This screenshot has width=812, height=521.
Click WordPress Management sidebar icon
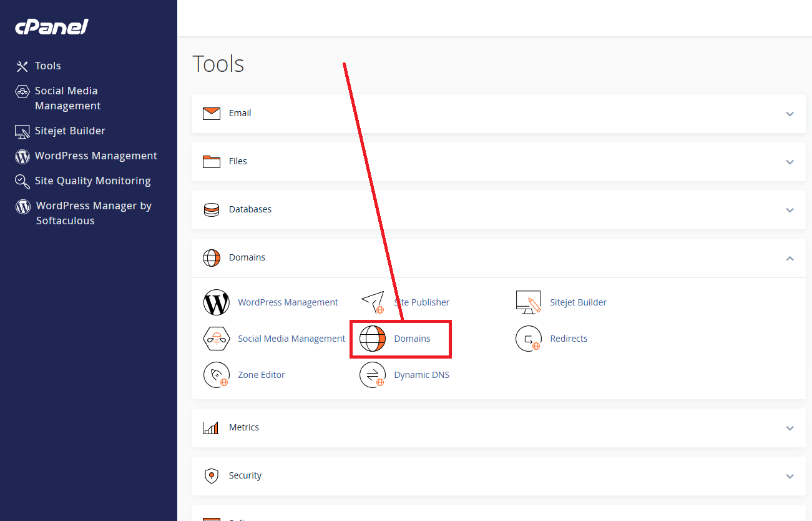tap(22, 156)
